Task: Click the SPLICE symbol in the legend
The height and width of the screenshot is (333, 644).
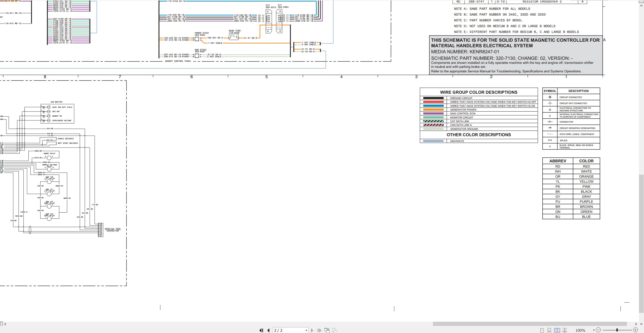Action: pyautogui.click(x=550, y=140)
